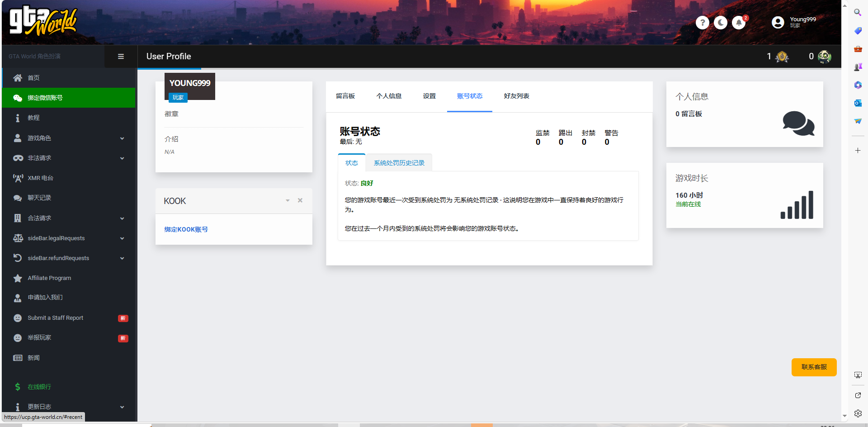The image size is (868, 427).
Task: Click the radio tower icon beside XMR
Action: pos(18,178)
